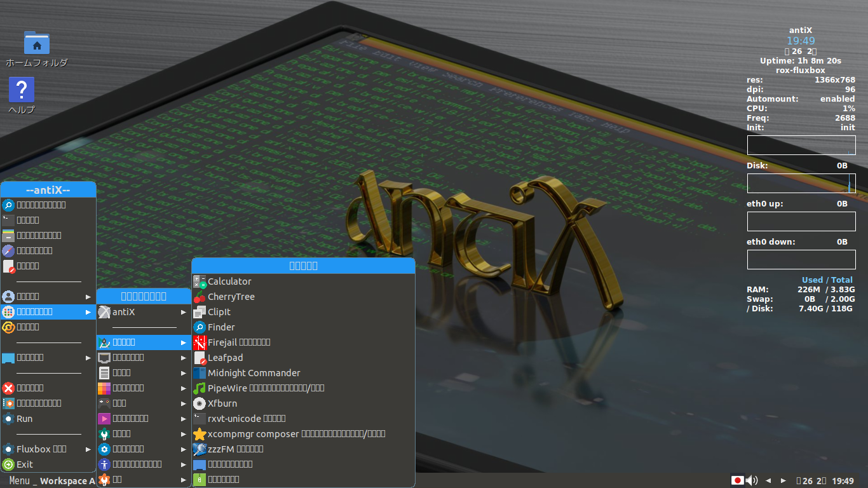Expand the Fluxbox row submenu arrow
The image size is (868, 488).
88,449
